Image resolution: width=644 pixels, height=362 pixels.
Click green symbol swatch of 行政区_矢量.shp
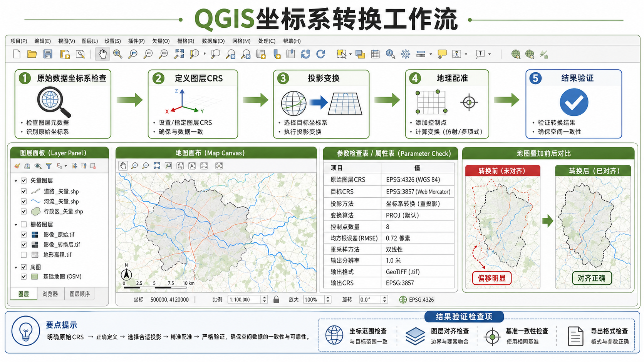(x=35, y=211)
